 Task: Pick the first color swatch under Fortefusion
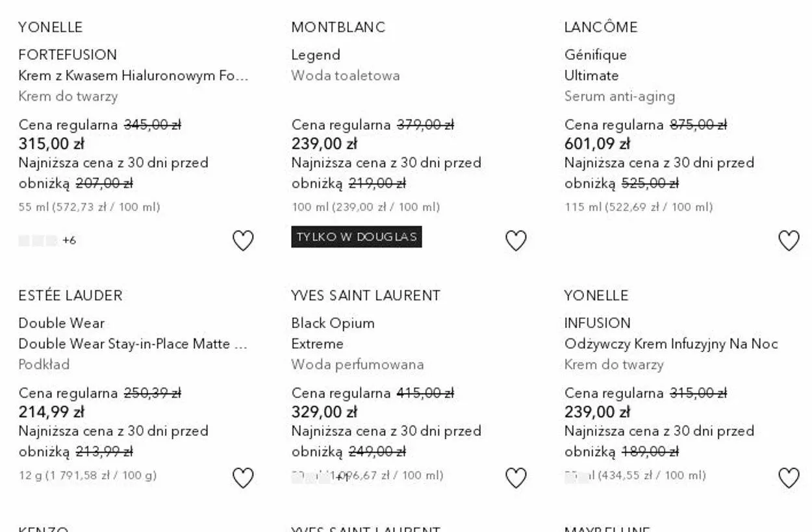pyautogui.click(x=24, y=240)
